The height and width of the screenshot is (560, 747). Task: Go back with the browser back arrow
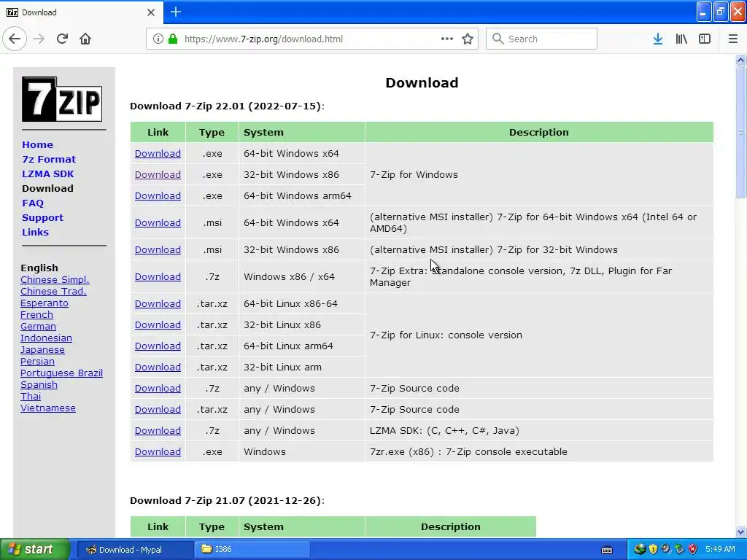(x=15, y=39)
